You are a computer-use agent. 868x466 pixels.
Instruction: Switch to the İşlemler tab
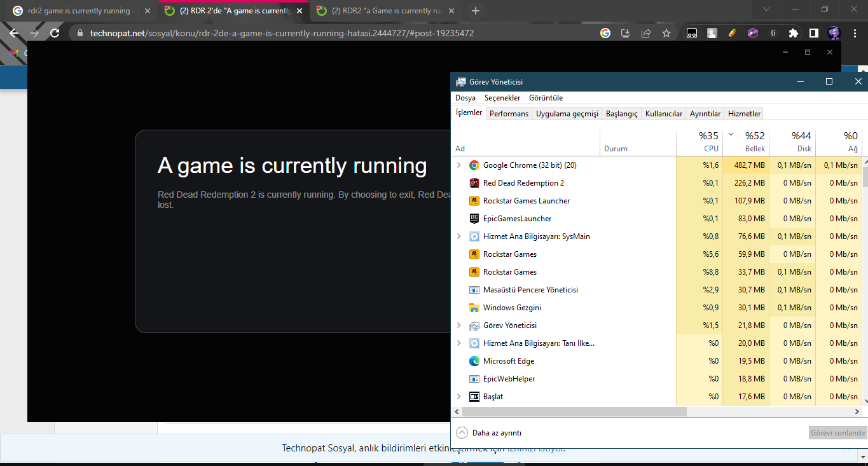469,113
